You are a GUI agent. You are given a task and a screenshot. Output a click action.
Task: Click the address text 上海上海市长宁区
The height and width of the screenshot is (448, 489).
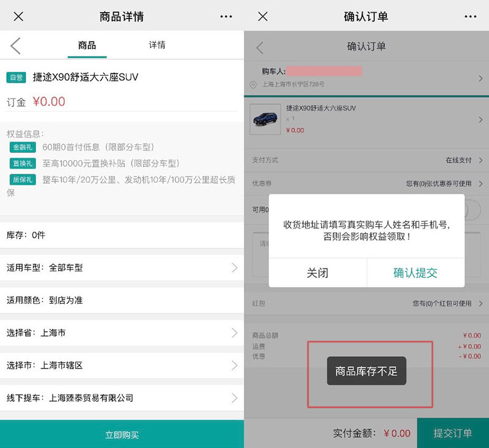(x=293, y=84)
